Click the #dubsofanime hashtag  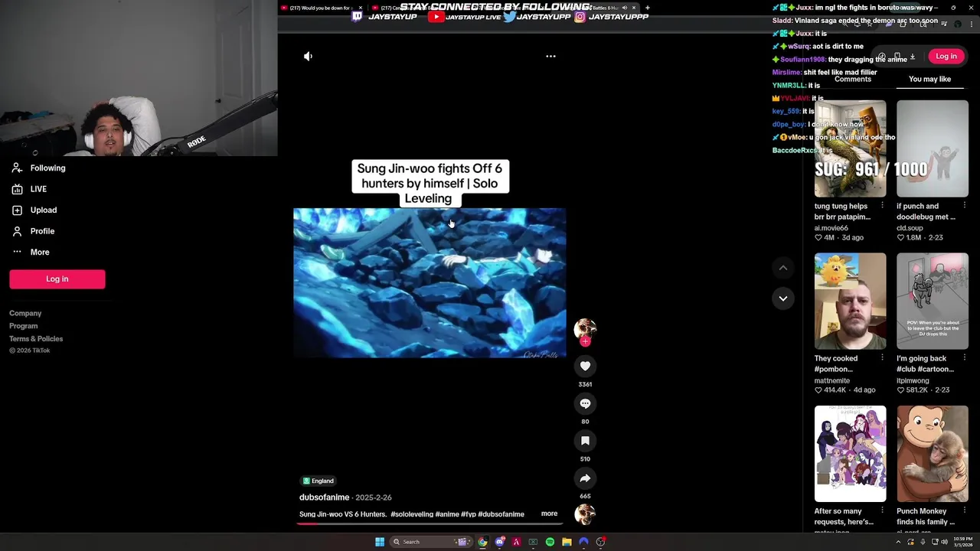pyautogui.click(x=501, y=514)
